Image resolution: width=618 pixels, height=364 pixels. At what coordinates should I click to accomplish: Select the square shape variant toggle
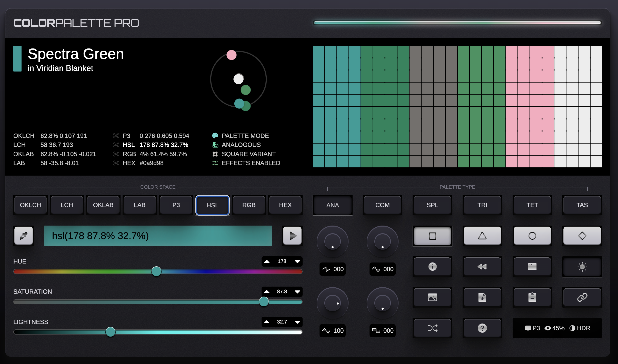(432, 236)
